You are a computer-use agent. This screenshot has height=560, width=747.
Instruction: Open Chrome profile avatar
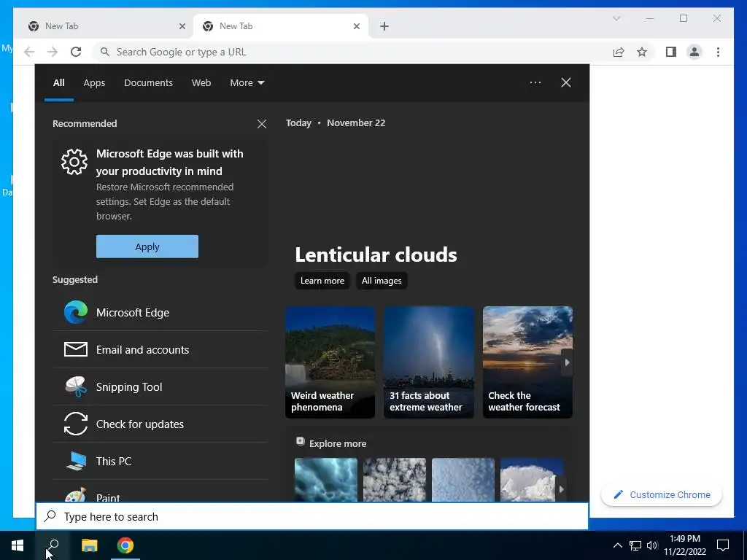694,52
